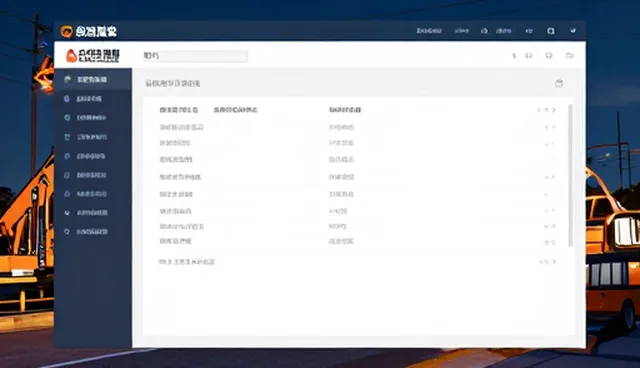Screen dimensions: 640x368
Task: Click the right chevron in the table footer row
Action: point(554,262)
